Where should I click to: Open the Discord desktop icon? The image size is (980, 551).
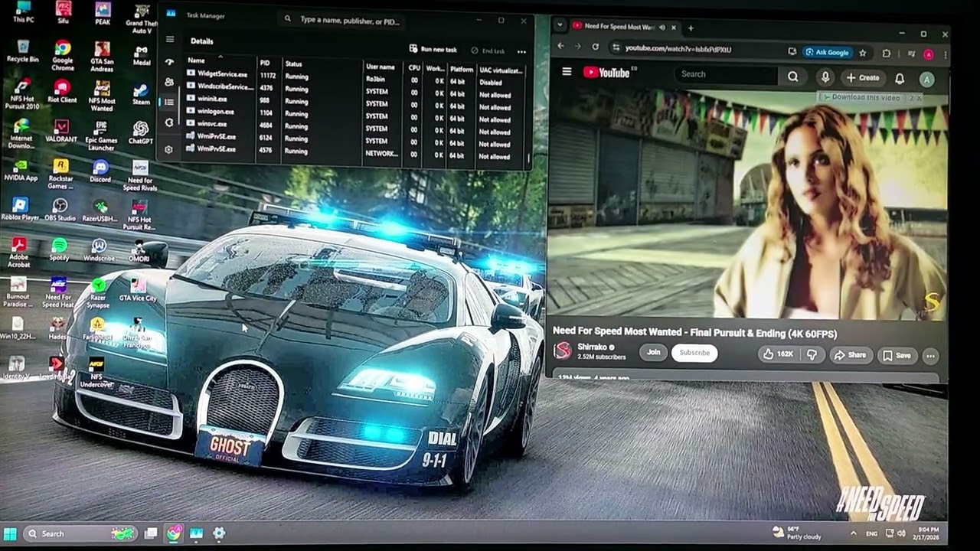pos(100,171)
